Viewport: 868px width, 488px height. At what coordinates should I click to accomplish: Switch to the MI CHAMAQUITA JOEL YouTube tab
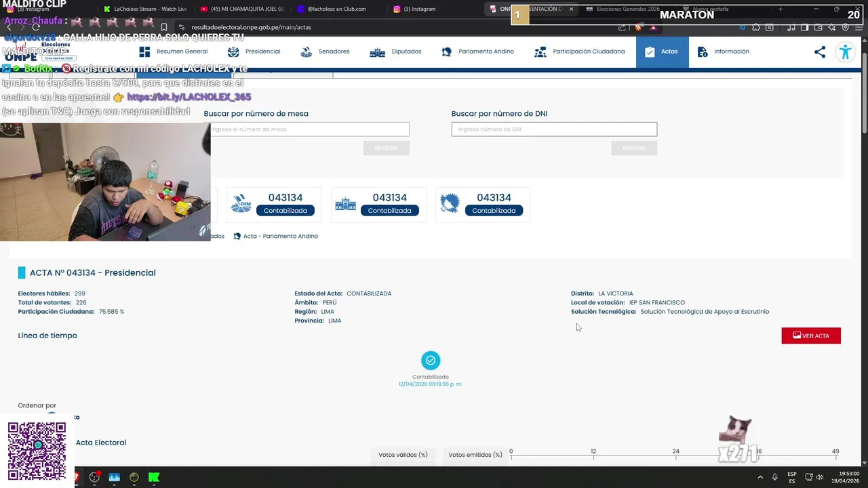(243, 9)
